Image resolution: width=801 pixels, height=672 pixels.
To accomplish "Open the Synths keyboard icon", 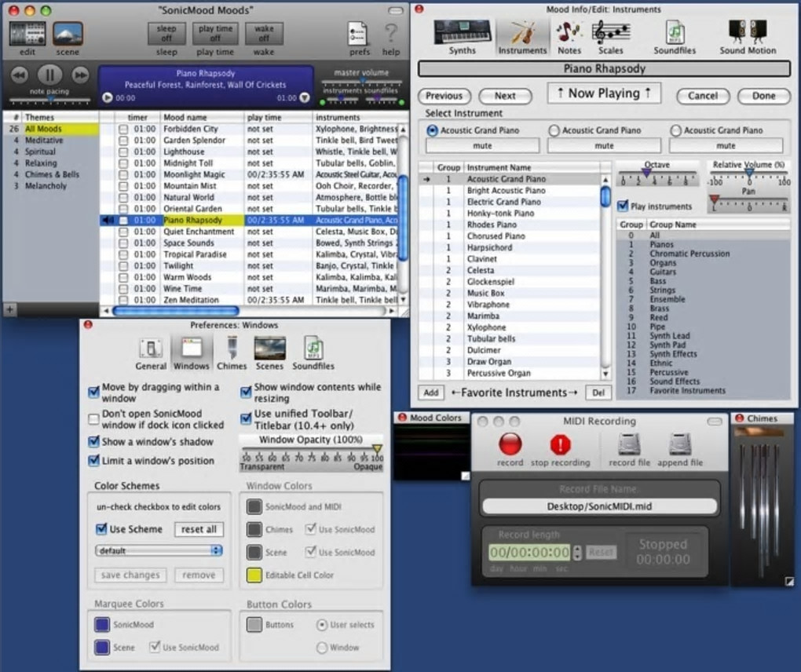I will pos(462,33).
